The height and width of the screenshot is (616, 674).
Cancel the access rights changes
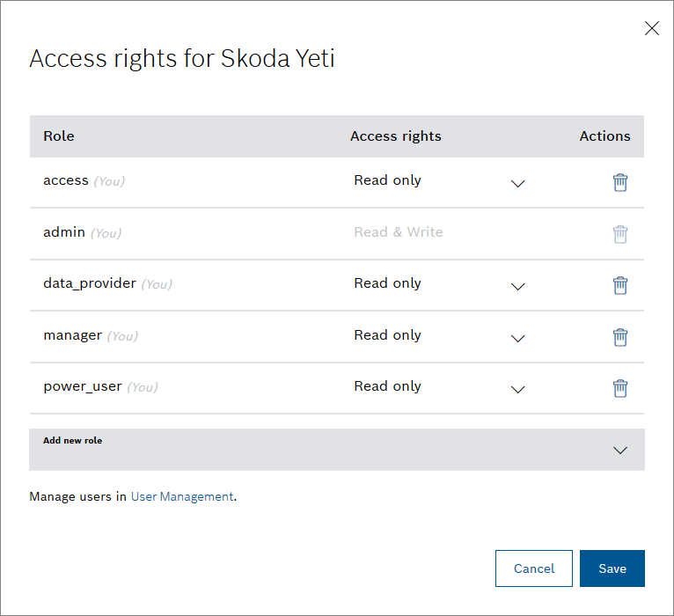[x=534, y=568]
